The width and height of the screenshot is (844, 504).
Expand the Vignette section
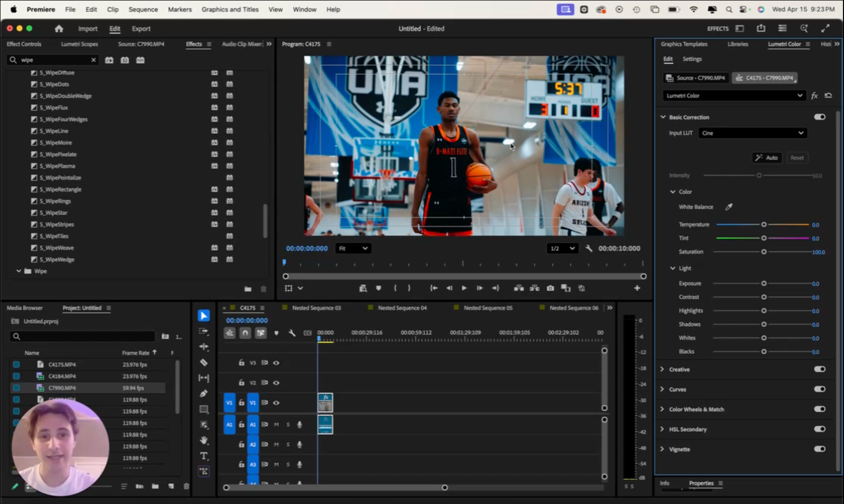click(662, 449)
